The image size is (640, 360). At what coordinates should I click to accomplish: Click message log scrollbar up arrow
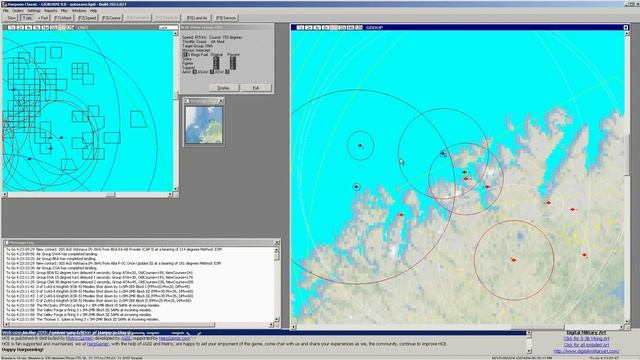click(277, 249)
